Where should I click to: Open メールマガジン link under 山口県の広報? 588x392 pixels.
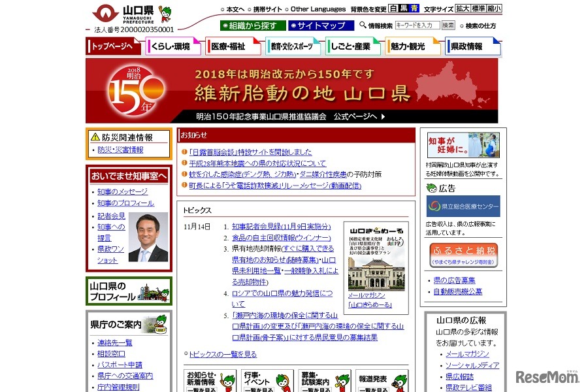tap(467, 354)
